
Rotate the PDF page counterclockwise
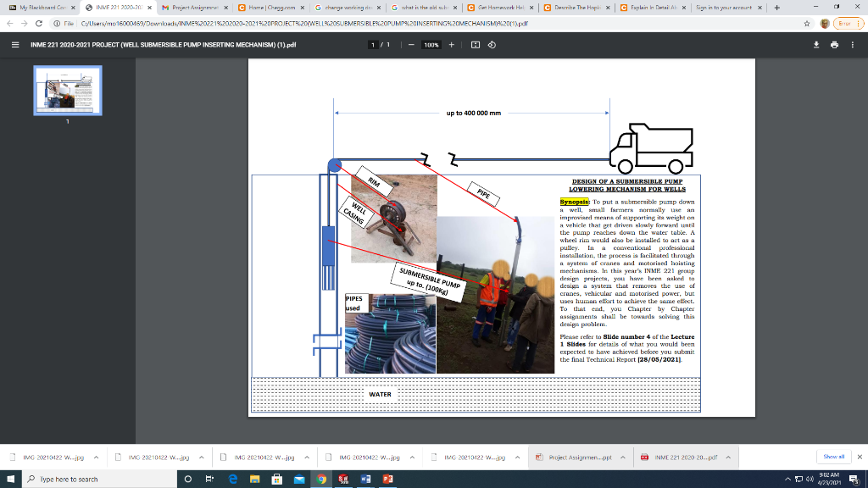pyautogui.click(x=492, y=45)
